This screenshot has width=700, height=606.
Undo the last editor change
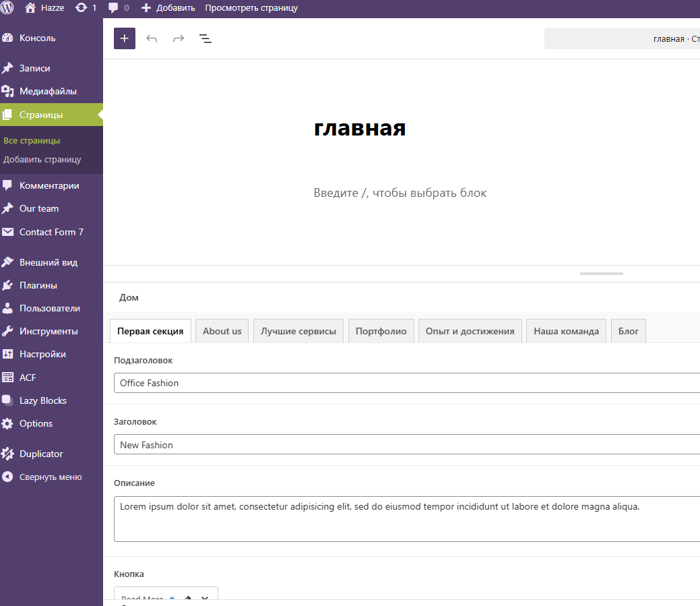pyautogui.click(x=152, y=38)
